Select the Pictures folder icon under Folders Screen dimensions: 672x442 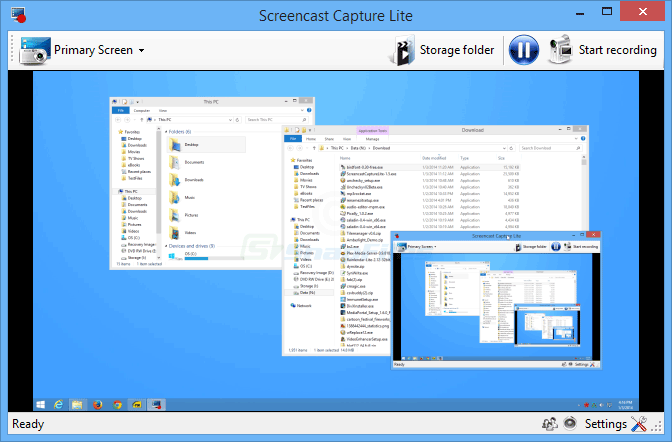coord(175,215)
